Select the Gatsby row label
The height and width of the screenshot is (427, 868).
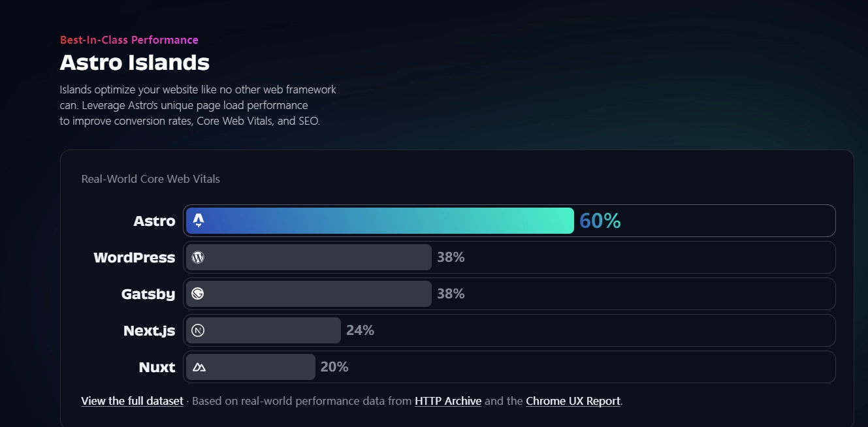tap(148, 294)
